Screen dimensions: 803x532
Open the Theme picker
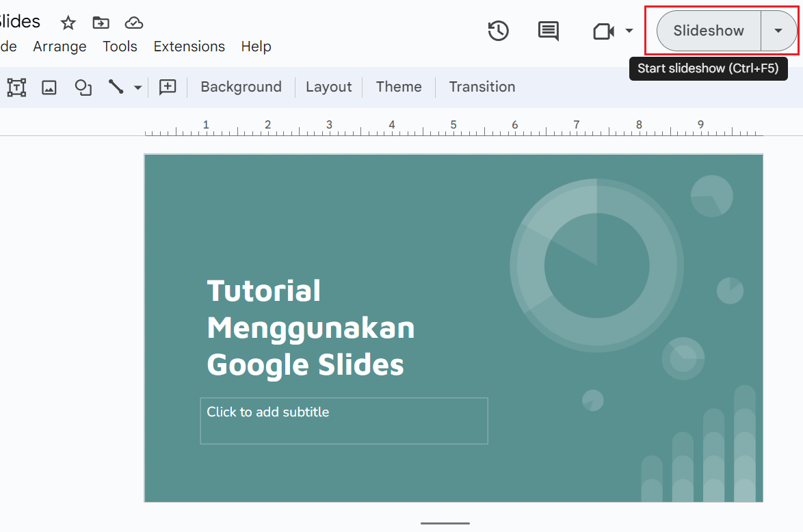(399, 87)
